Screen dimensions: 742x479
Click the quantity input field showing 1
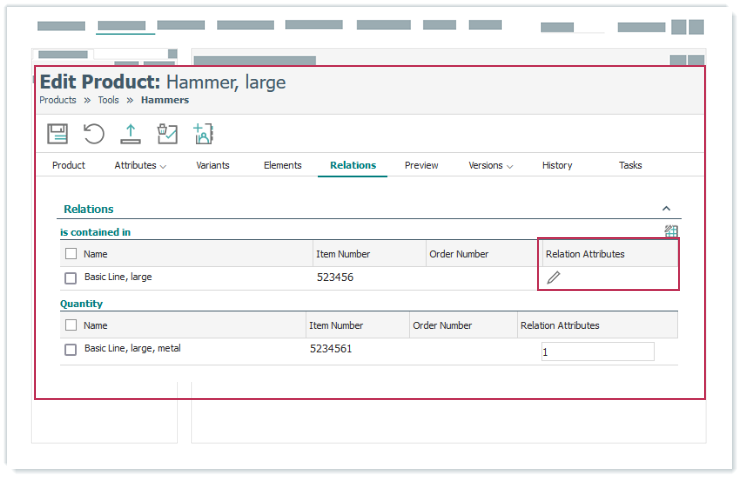[597, 352]
